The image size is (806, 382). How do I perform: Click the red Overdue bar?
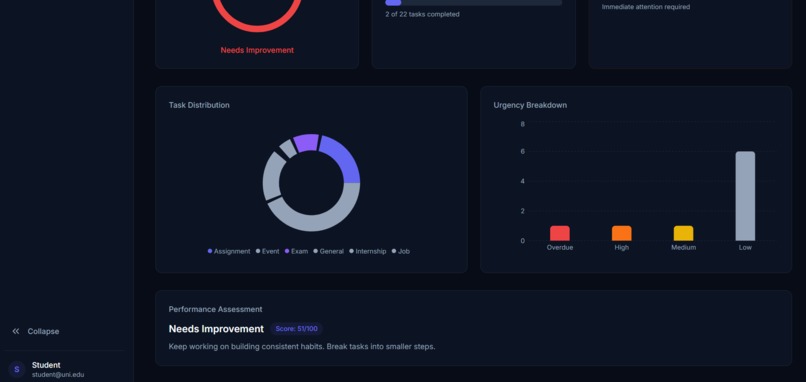560,233
